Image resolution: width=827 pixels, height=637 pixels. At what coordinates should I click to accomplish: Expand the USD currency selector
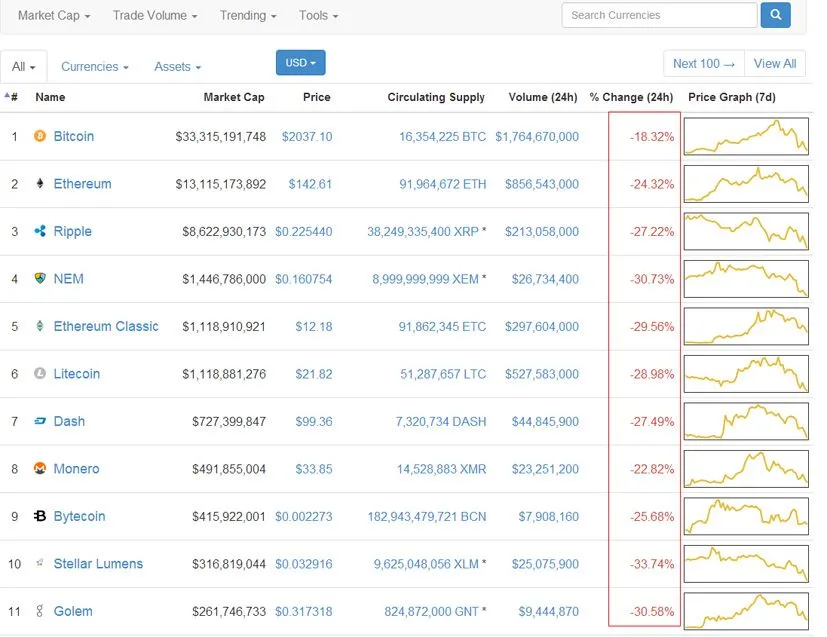point(301,63)
